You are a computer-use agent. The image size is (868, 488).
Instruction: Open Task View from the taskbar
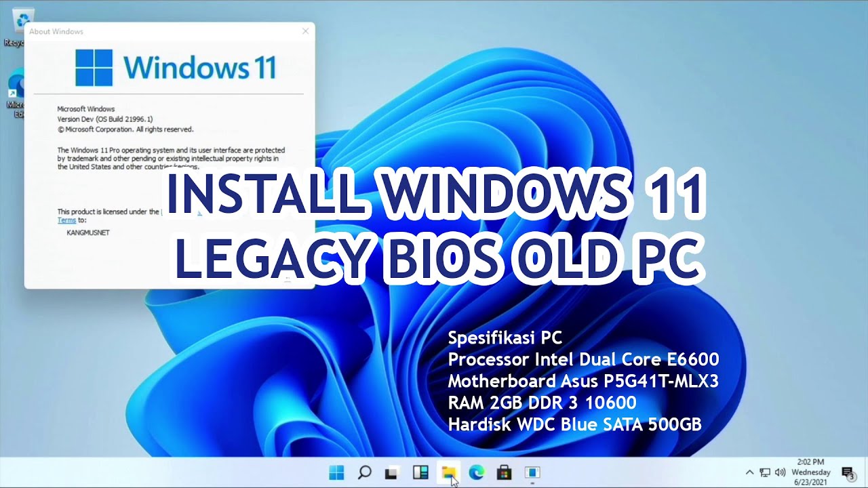[x=392, y=472]
